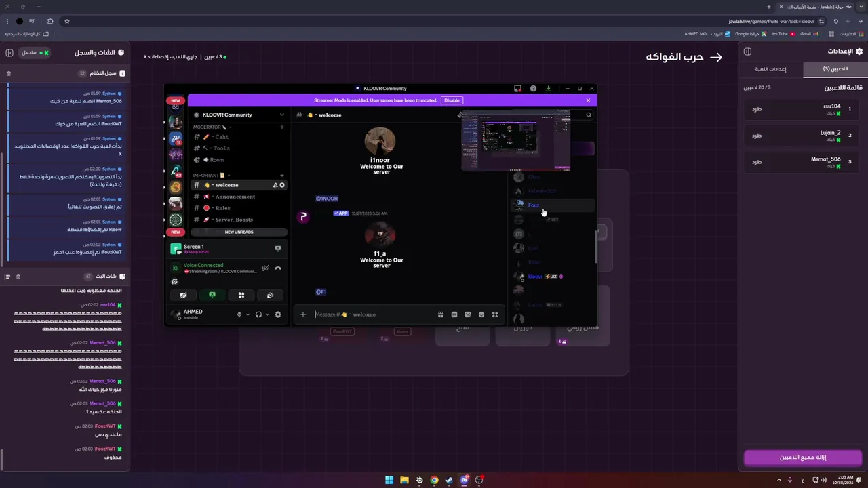
Task: Toggle the شات البث list view icon
Action: pyautogui.click(x=7, y=277)
